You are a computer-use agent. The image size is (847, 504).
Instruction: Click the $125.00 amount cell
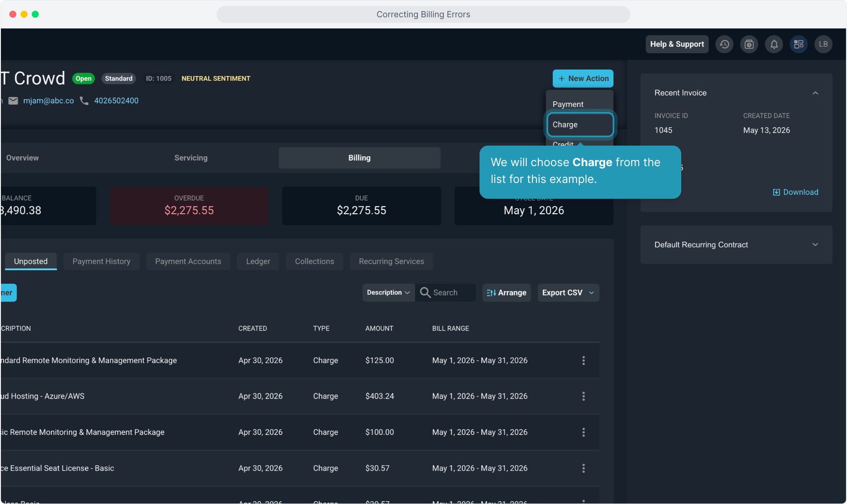[380, 360]
